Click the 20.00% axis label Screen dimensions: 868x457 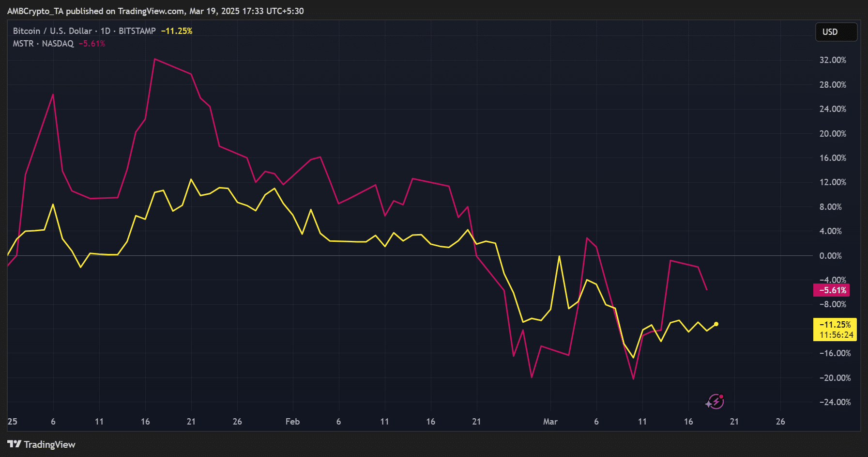[833, 134]
